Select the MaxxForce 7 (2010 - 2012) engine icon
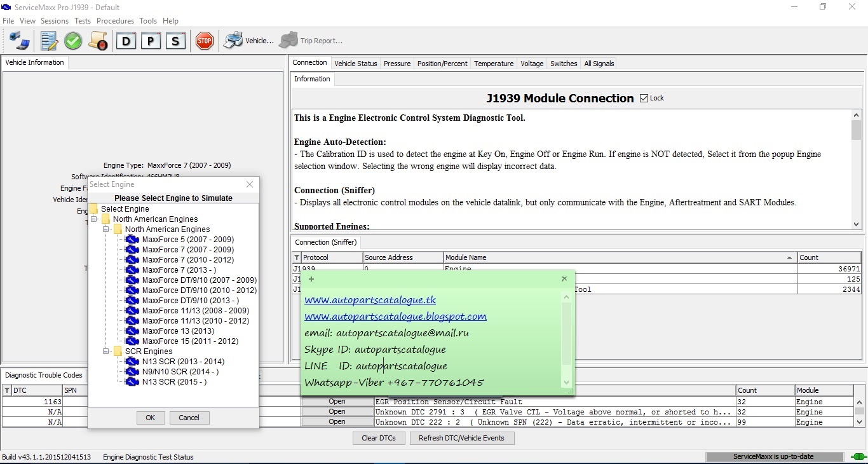The image size is (868, 464). click(x=132, y=260)
